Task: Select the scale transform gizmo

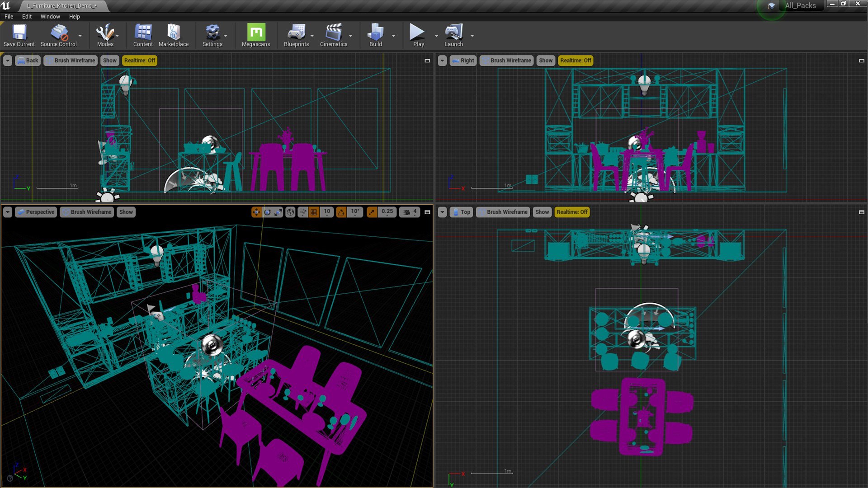Action: (x=278, y=212)
